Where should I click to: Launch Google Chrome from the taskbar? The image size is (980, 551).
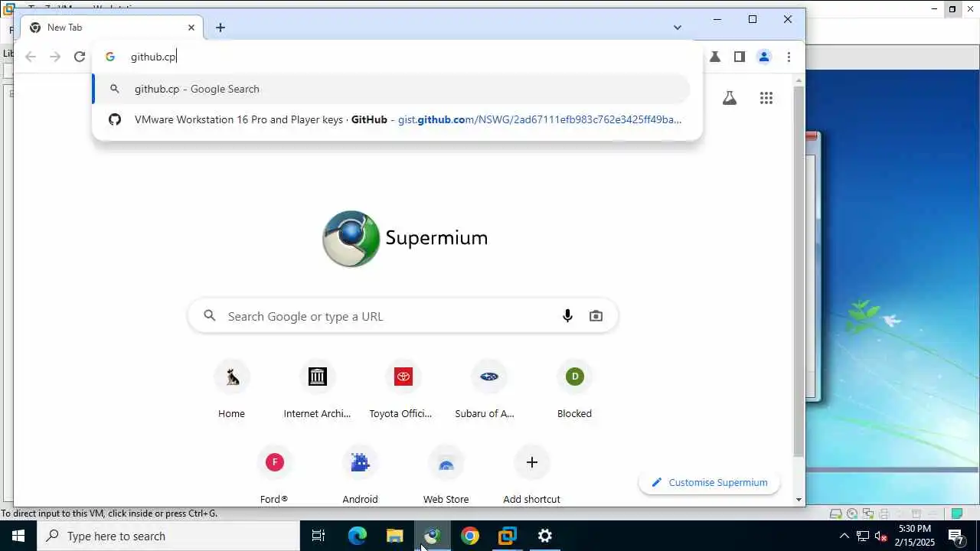pos(470,536)
